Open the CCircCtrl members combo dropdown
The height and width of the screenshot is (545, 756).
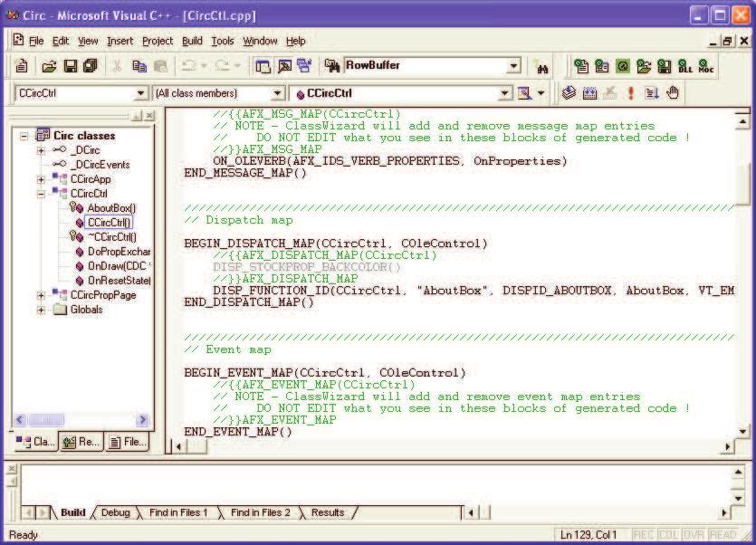click(504, 93)
